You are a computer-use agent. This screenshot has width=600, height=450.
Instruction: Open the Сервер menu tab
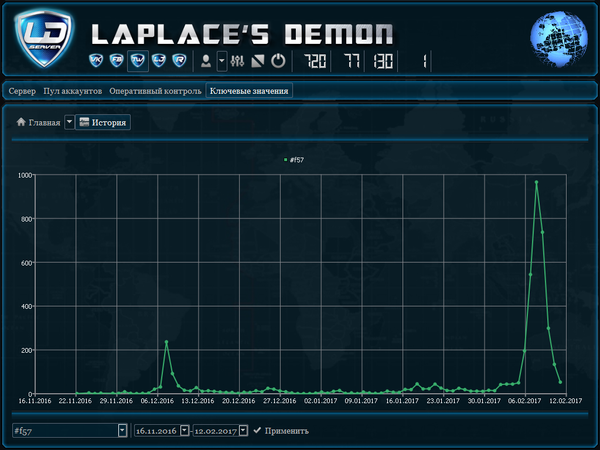22,91
